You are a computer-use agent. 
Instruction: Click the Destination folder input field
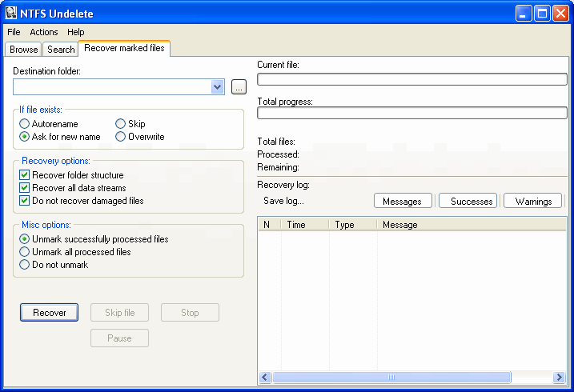112,87
